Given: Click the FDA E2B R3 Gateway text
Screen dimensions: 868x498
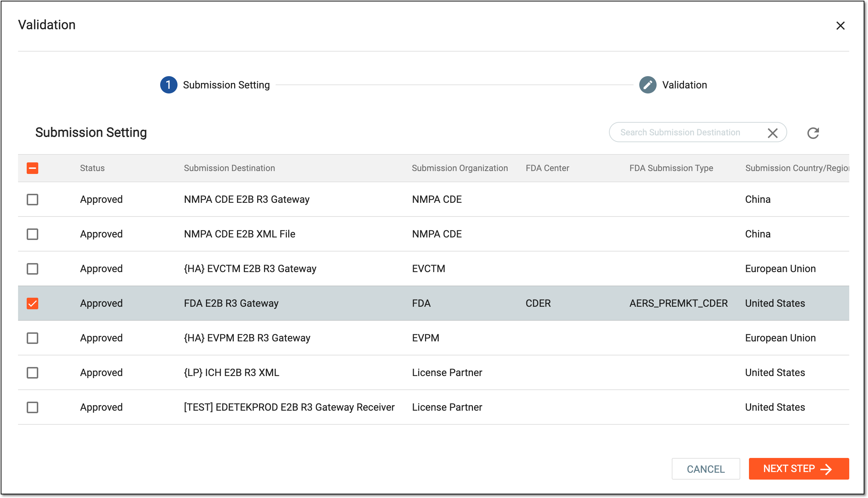Looking at the screenshot, I should (x=231, y=303).
